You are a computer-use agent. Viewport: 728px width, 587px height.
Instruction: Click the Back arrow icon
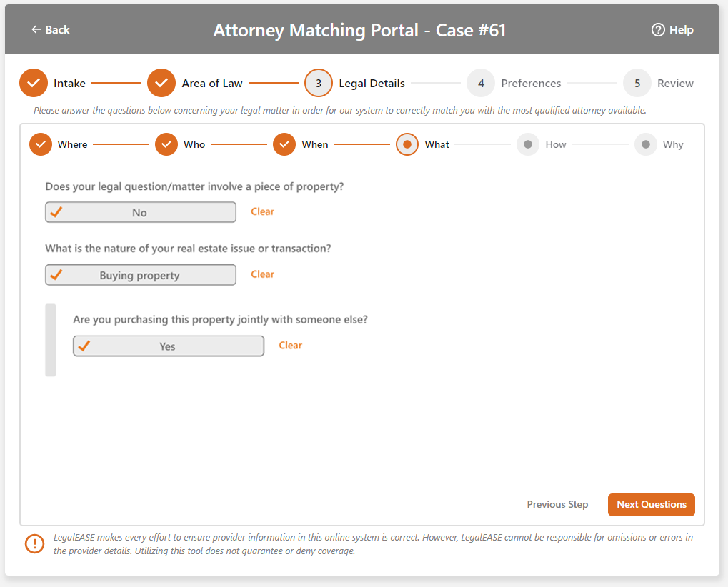(36, 30)
